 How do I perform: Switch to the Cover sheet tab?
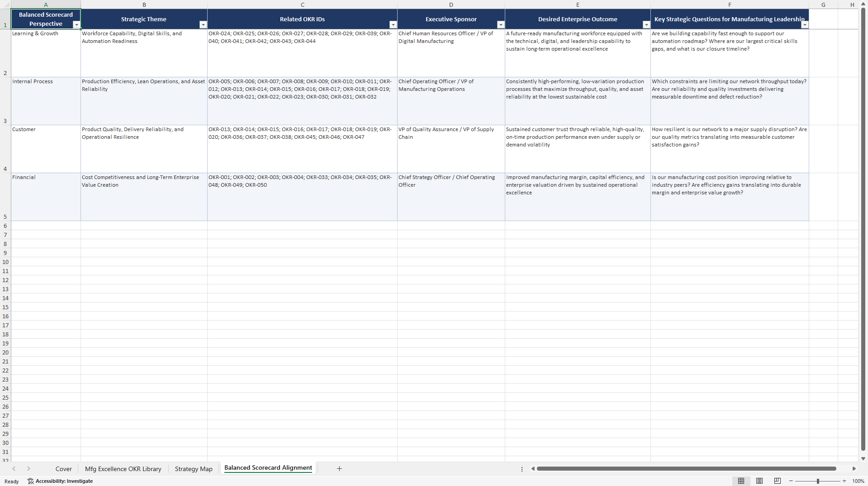click(x=63, y=469)
